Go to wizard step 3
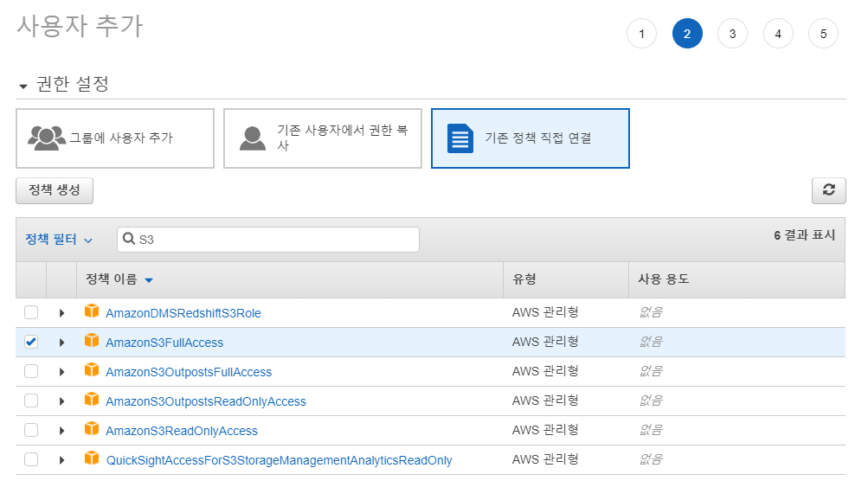Viewport: 868px width, 500px height. point(732,34)
